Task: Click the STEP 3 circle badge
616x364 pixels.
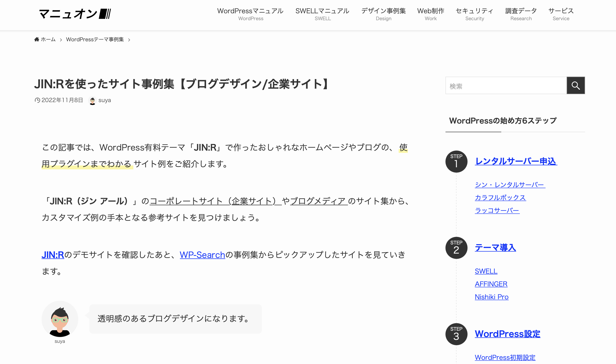Action: (456, 334)
